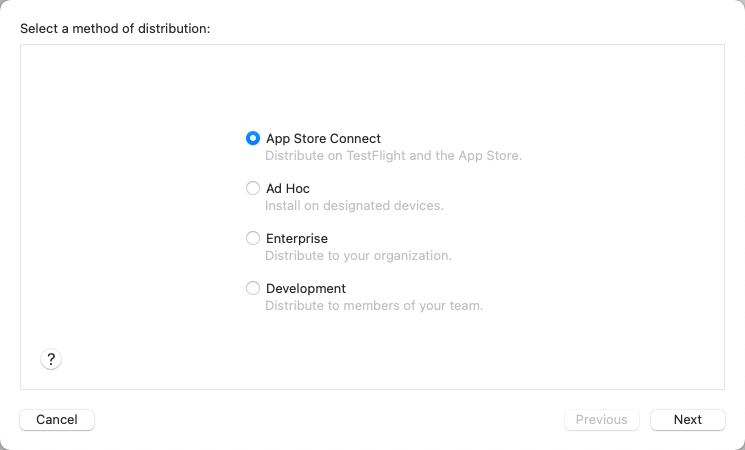745x450 pixels.
Task: Select the App Store Connect radio button
Action: [253, 138]
